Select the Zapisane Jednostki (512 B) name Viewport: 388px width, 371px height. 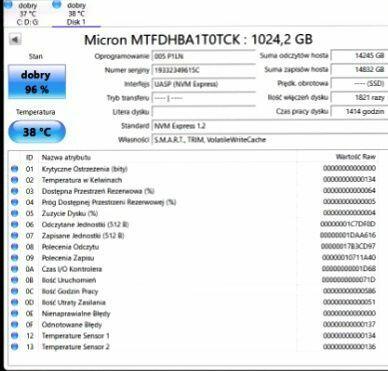pos(83,236)
